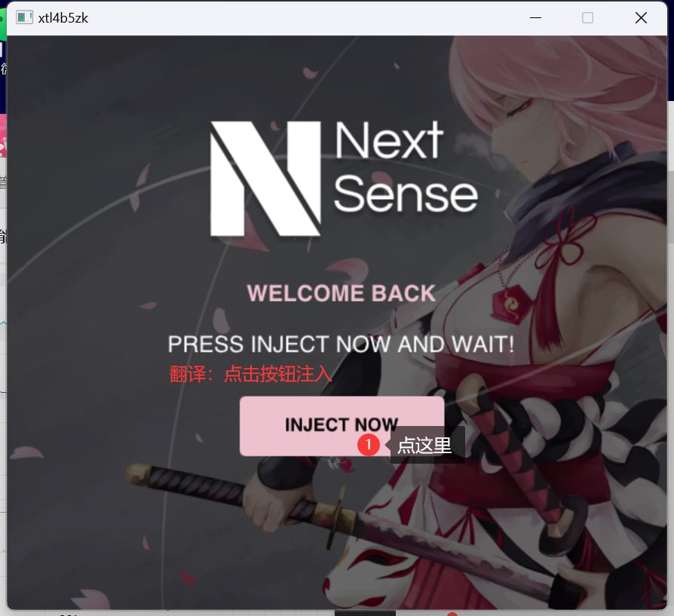Click the INJECT NOW button
Viewport: 674px width, 616px height.
[342, 425]
